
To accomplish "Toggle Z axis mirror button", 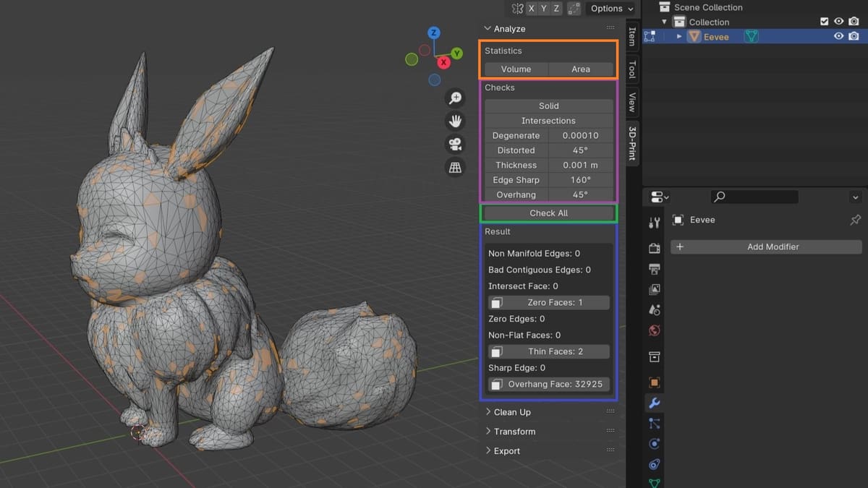I will [x=556, y=9].
